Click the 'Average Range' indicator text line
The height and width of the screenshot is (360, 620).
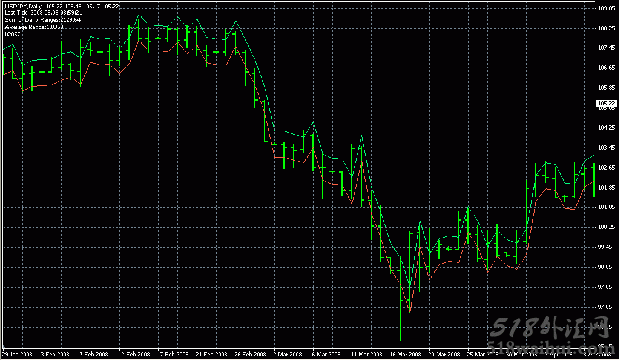click(34, 27)
